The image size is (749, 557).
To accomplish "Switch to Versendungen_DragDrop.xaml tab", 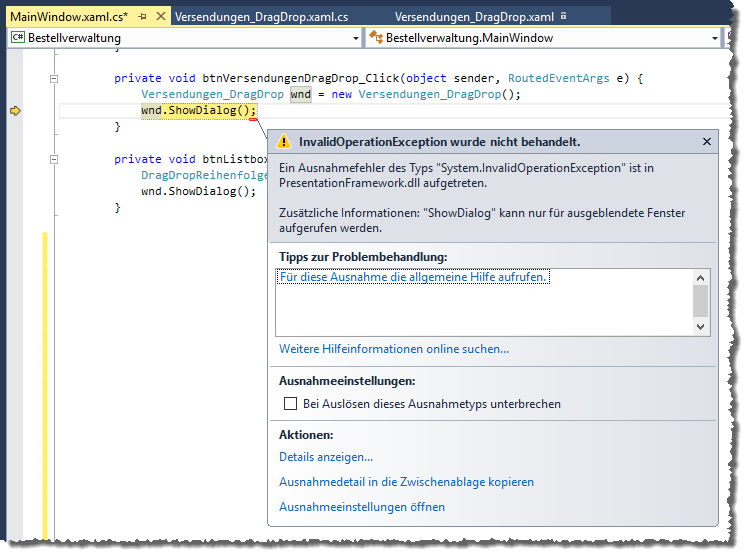I will click(x=474, y=17).
